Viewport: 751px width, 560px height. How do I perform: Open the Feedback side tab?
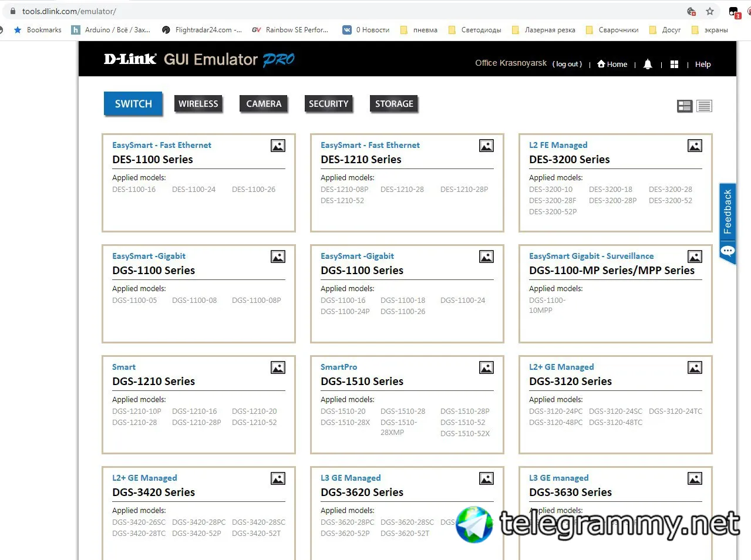[x=728, y=211]
